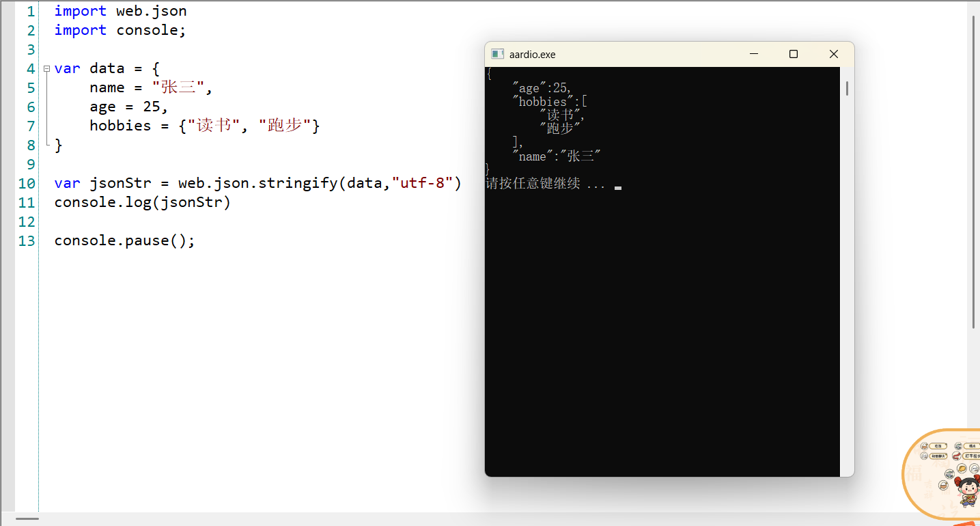
Task: Maximize the aardio.exe console window
Action: point(794,54)
